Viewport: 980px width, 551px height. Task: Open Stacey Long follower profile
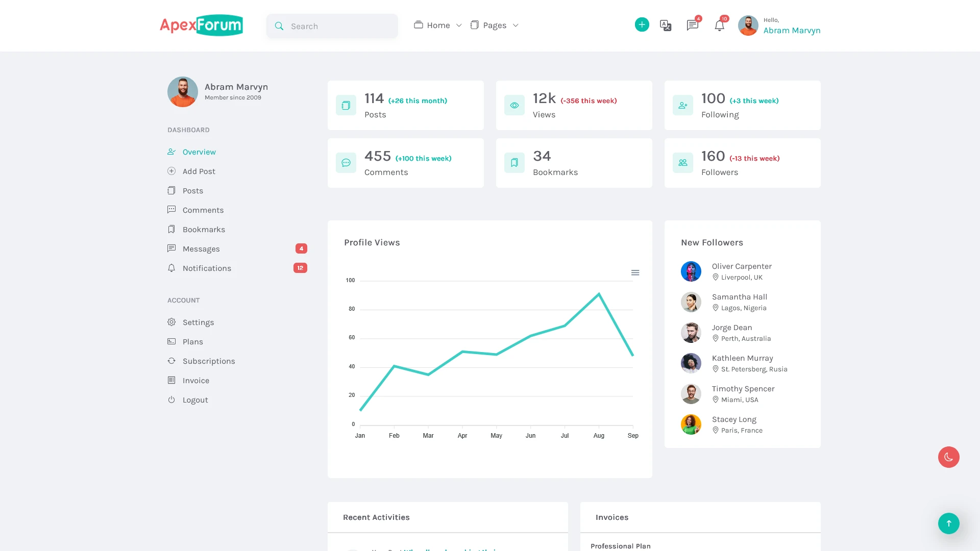(734, 419)
